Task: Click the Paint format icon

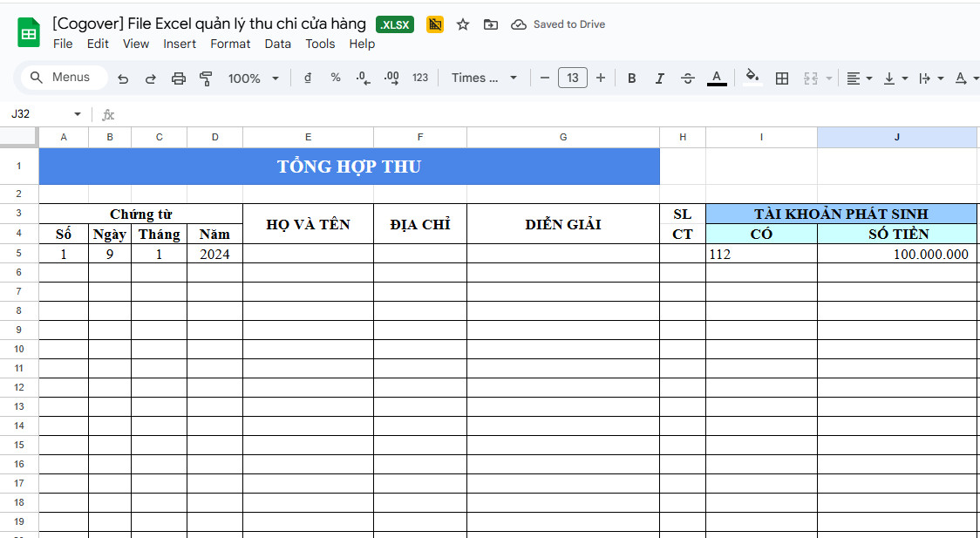Action: pos(206,78)
